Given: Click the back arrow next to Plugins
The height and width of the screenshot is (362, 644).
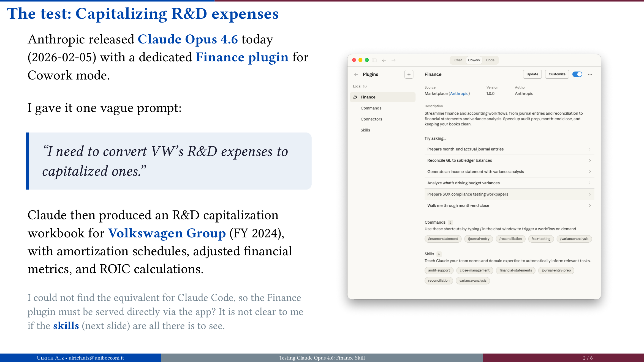Looking at the screenshot, I should (x=356, y=74).
